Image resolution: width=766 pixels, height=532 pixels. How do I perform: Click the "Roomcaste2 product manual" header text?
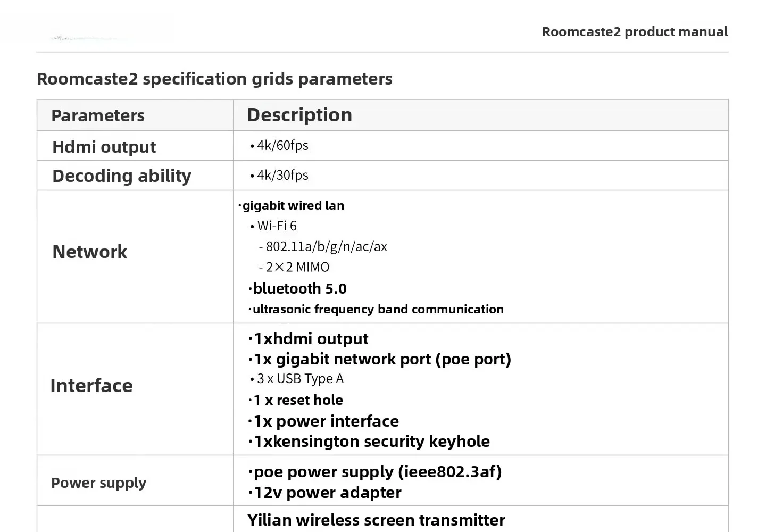coord(635,32)
